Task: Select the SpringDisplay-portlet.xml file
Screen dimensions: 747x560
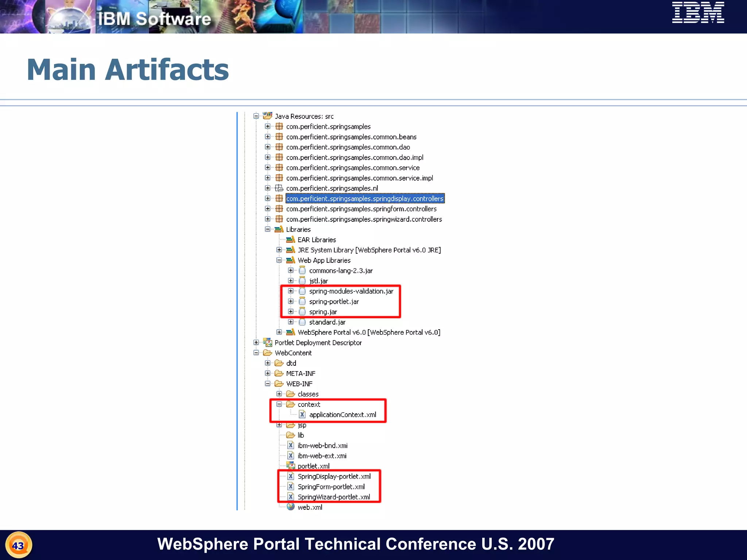Action: 334,477
